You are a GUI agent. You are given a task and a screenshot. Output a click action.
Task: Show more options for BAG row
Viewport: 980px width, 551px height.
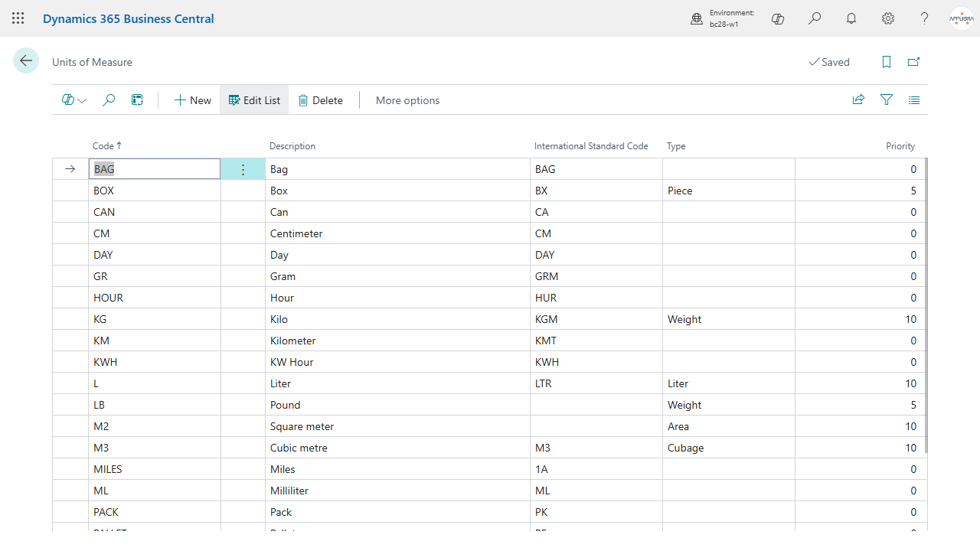pyautogui.click(x=243, y=169)
